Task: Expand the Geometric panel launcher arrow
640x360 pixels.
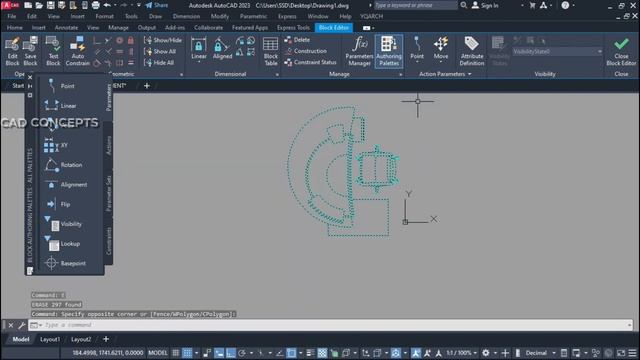Action: pos(181,74)
